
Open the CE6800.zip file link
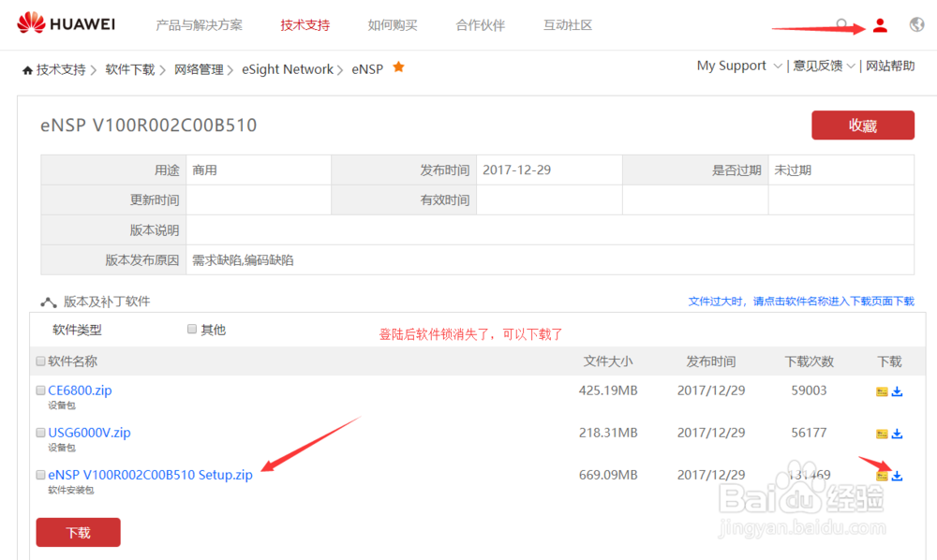coord(80,391)
